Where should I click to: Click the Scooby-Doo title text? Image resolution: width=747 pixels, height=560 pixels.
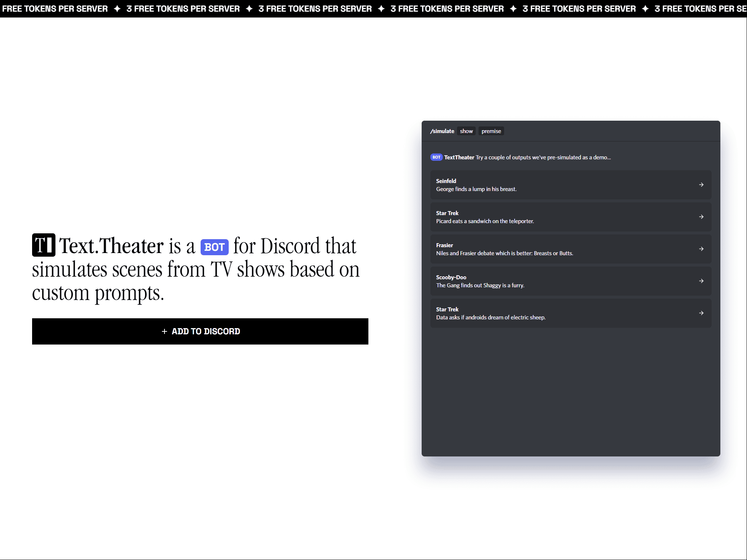click(451, 277)
